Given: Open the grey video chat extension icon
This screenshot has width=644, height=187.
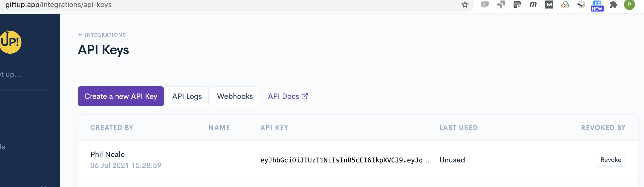Looking at the screenshot, I should (x=485, y=5).
